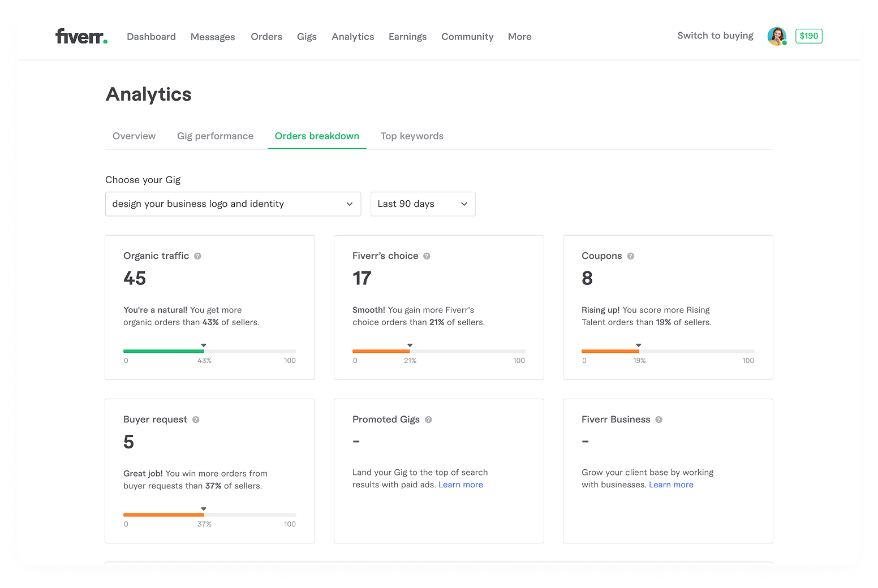
Task: Click the Organic traffic 43% progress bar
Action: click(210, 351)
